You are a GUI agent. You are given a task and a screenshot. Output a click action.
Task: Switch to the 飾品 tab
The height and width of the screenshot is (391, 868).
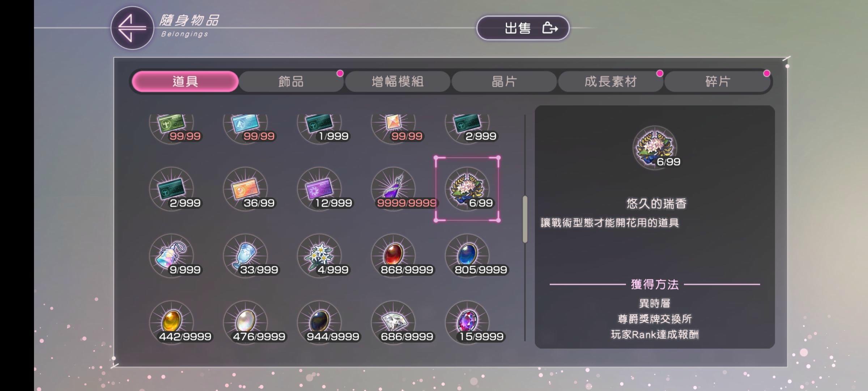291,81
